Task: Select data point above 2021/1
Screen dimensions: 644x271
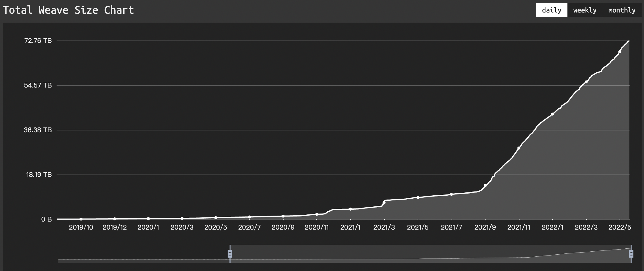Action: [x=350, y=209]
